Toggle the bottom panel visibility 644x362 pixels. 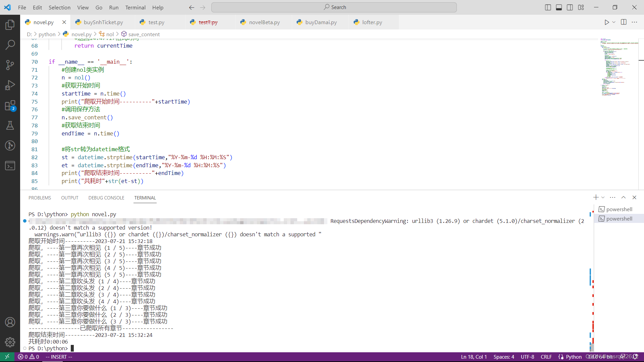(559, 7)
